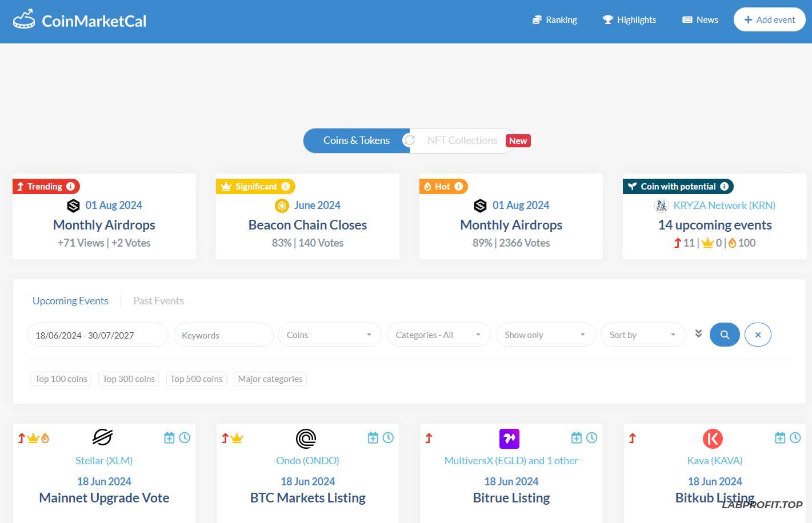
Task: Open the Categories - All dropdown
Action: point(438,335)
